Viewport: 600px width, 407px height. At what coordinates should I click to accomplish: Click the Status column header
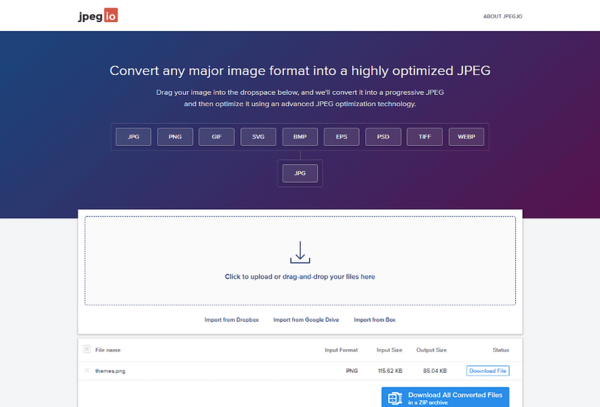coord(501,350)
